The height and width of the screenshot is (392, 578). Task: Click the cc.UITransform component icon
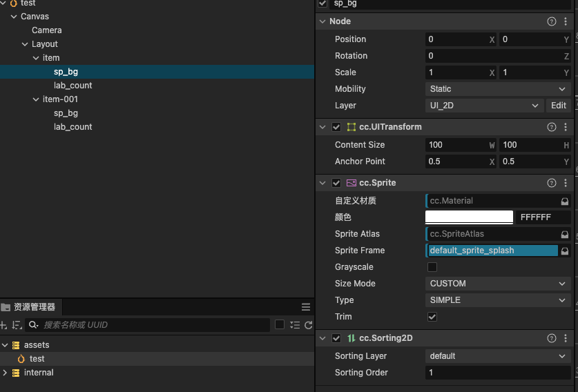351,127
